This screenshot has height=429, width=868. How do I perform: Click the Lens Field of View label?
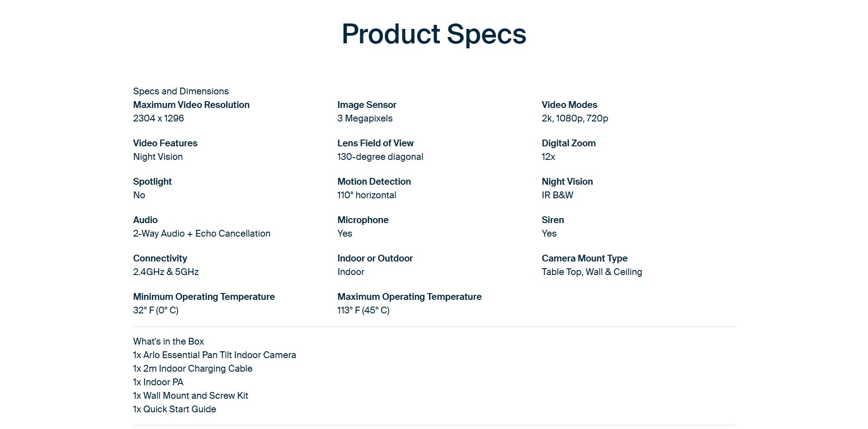coord(375,143)
